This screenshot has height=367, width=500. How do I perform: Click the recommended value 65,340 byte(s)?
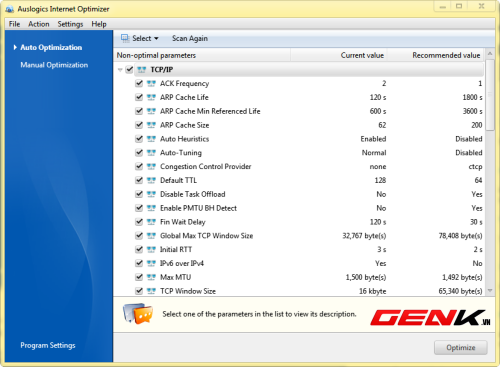coord(460,291)
